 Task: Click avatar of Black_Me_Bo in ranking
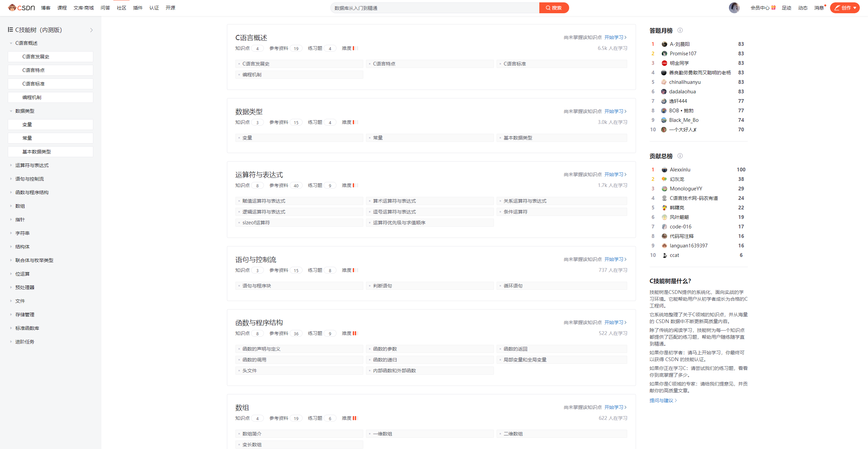[664, 120]
